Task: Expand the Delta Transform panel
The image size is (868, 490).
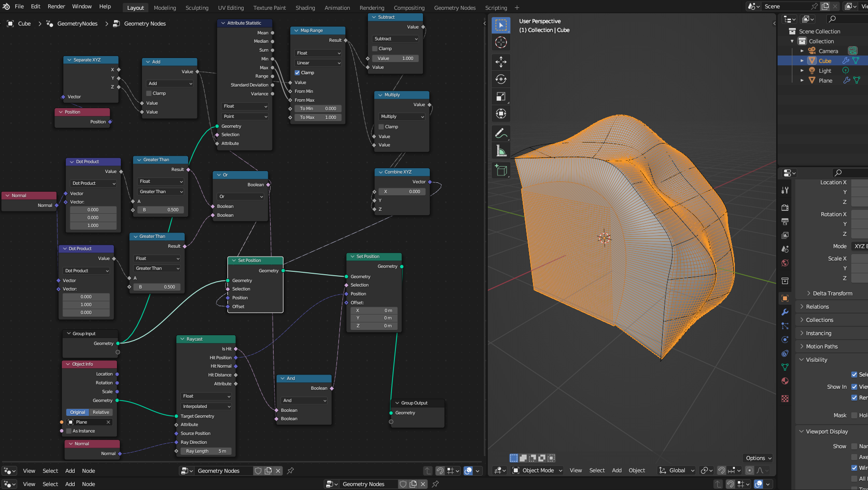Action: [833, 293]
